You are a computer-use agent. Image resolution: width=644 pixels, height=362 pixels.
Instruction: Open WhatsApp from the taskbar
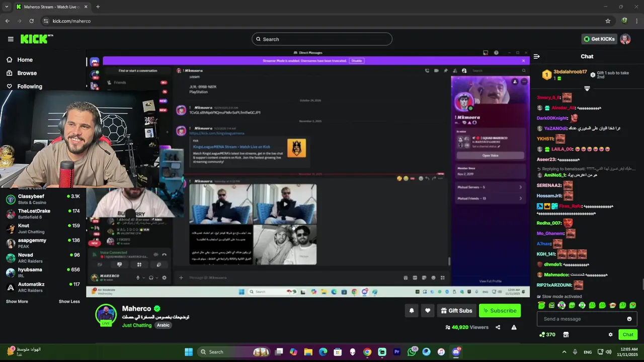pyautogui.click(x=412, y=352)
